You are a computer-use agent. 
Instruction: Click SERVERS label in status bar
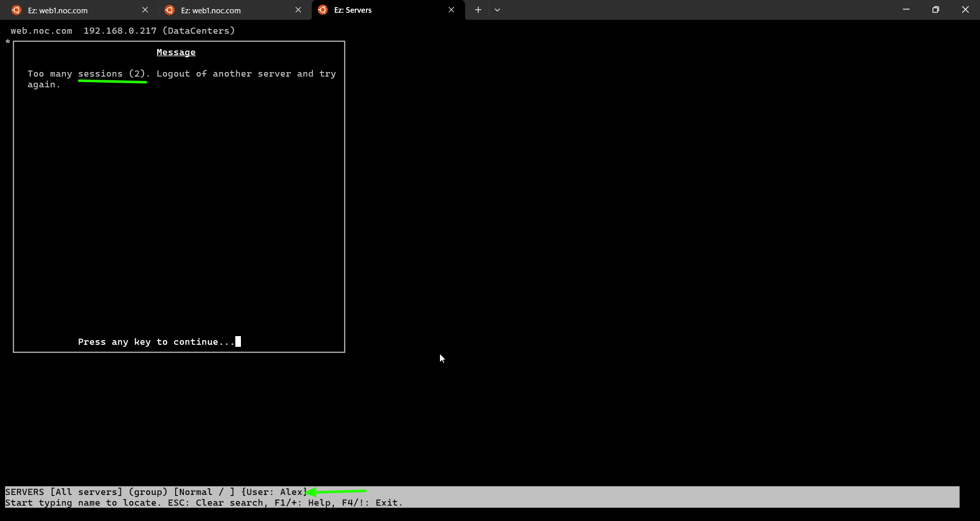point(24,492)
